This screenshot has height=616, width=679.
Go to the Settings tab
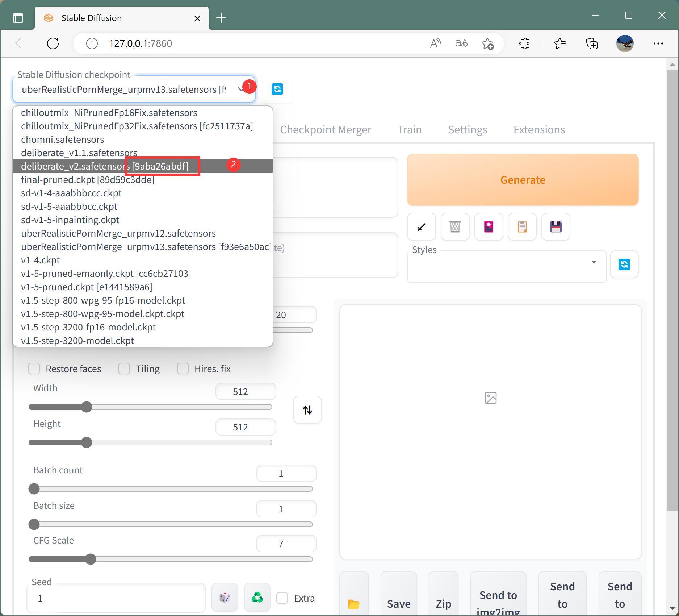(468, 129)
